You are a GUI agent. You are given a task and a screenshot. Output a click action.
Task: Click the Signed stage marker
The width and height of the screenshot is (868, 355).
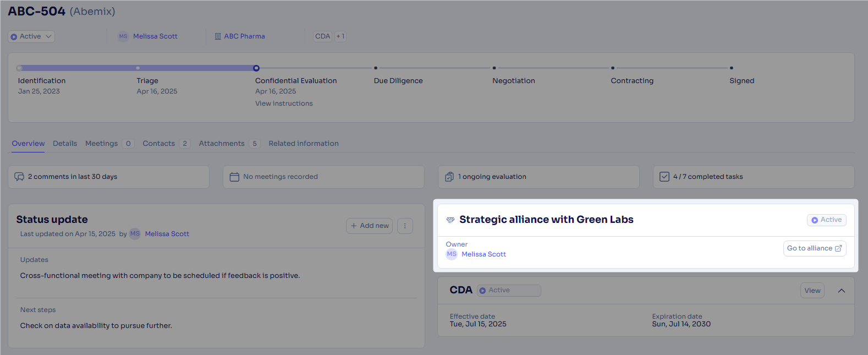731,68
